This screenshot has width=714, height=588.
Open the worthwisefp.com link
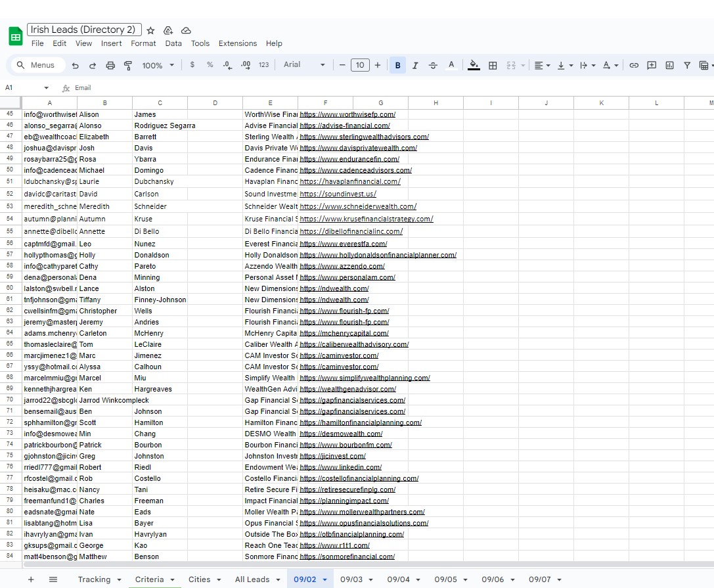347,114
